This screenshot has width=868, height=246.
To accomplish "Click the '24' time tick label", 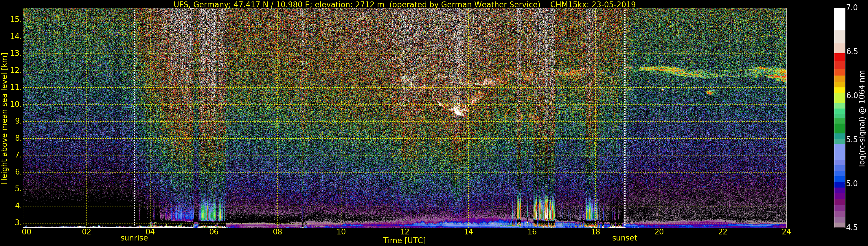I will [x=786, y=232].
